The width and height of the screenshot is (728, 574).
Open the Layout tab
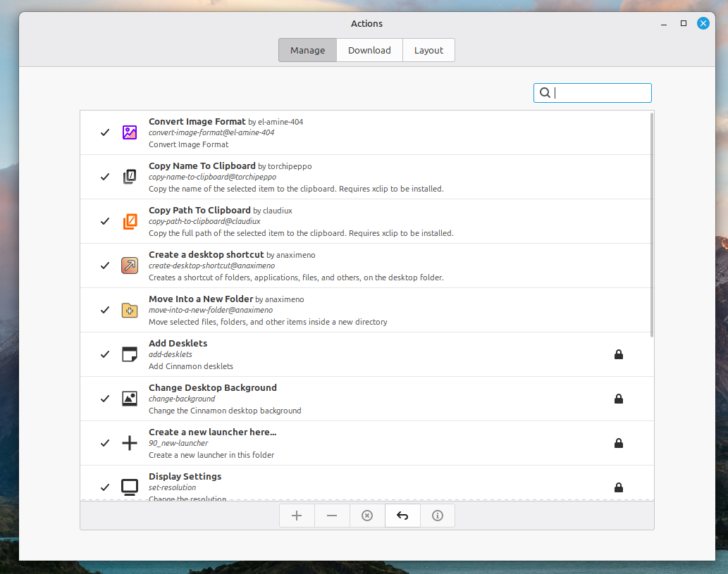(x=428, y=50)
